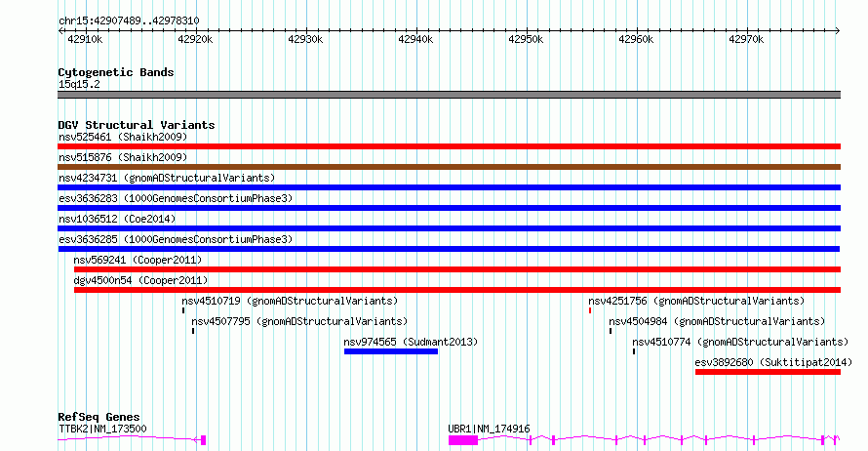Click the small black marker under nsv4507795
This screenshot has width=868, height=451.
click(193, 331)
